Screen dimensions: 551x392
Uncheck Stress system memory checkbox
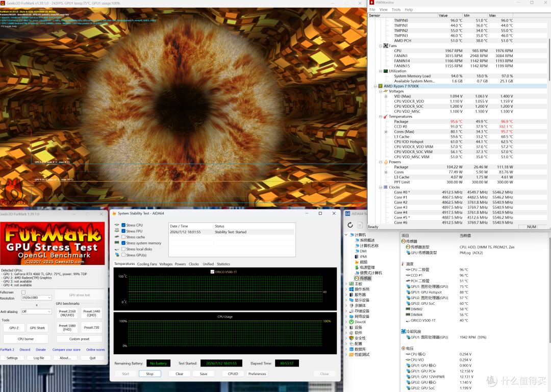(123, 243)
